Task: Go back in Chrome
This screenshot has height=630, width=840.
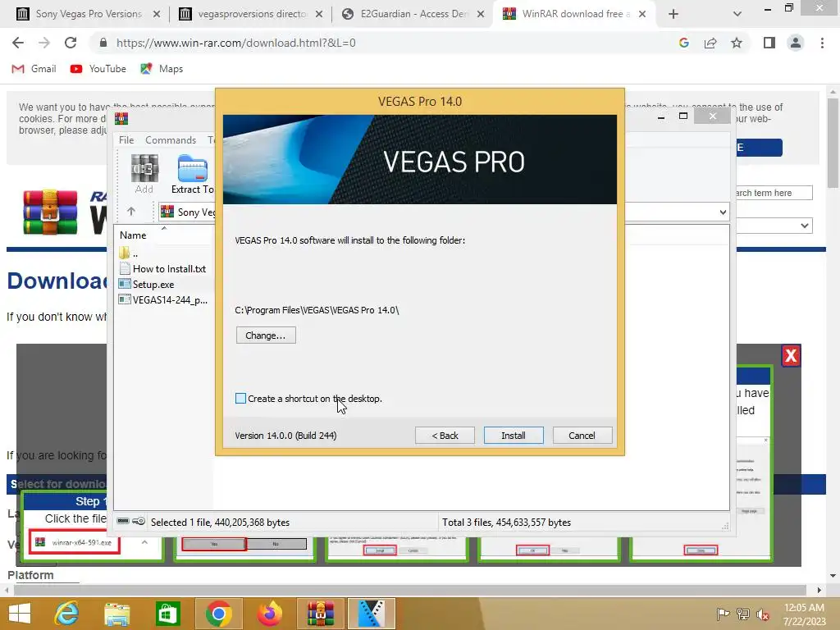Action: pos(18,43)
